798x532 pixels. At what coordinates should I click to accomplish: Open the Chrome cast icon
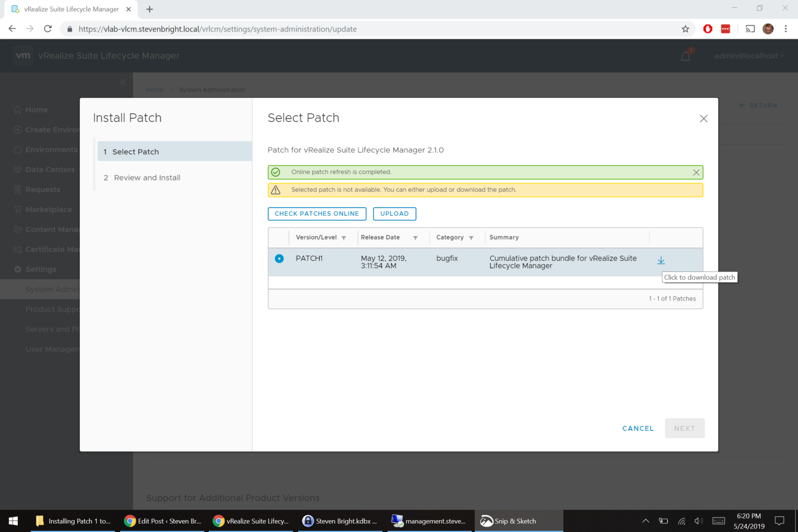tap(750, 29)
